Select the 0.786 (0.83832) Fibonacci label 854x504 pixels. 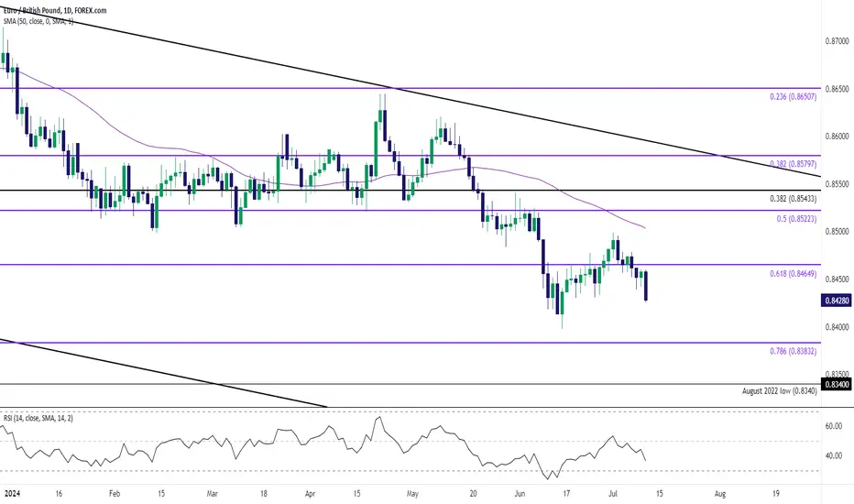(x=793, y=352)
